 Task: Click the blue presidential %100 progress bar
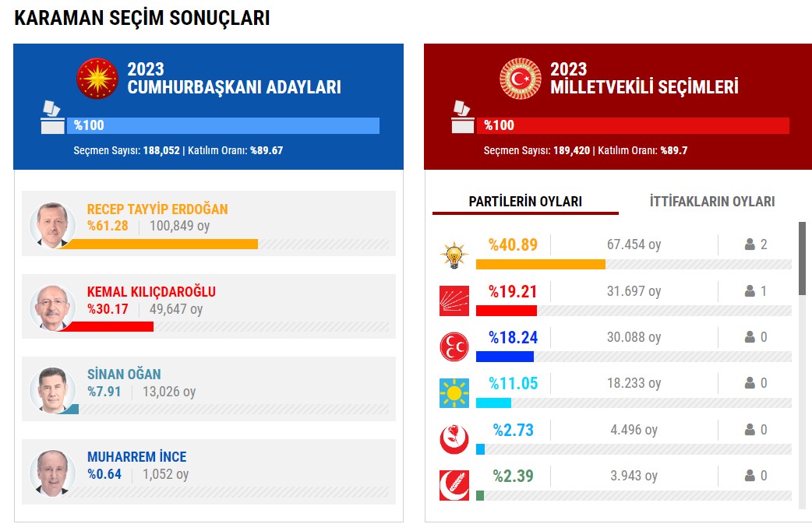[224, 125]
